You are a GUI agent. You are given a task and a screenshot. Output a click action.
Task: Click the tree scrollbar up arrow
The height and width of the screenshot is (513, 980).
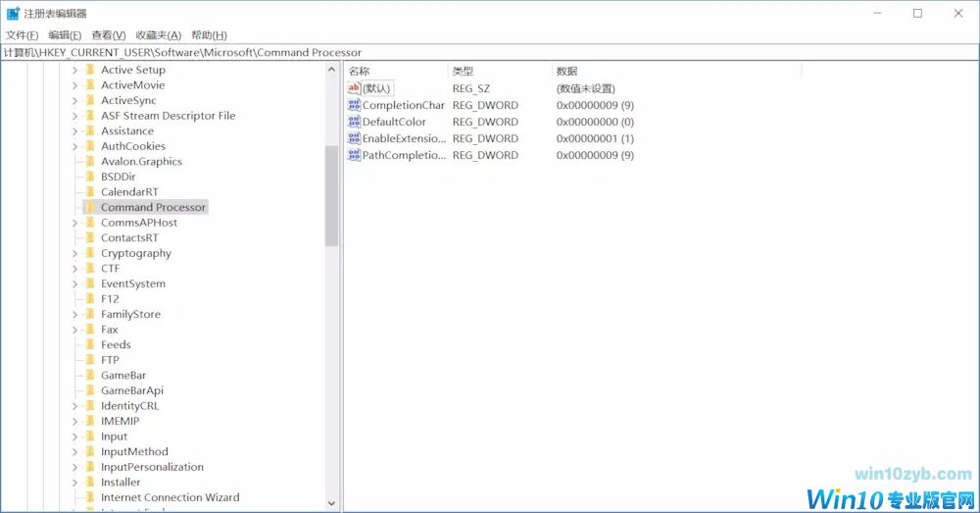331,70
